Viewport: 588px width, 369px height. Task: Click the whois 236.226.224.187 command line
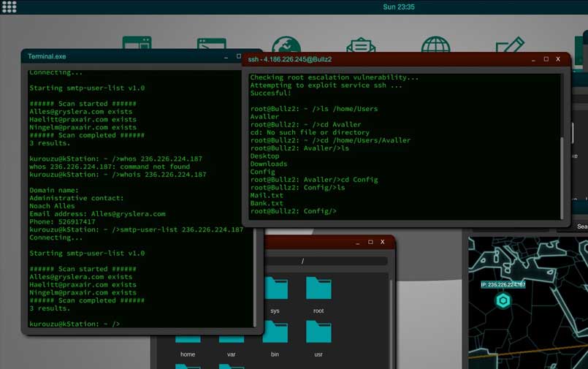pyautogui.click(x=118, y=175)
